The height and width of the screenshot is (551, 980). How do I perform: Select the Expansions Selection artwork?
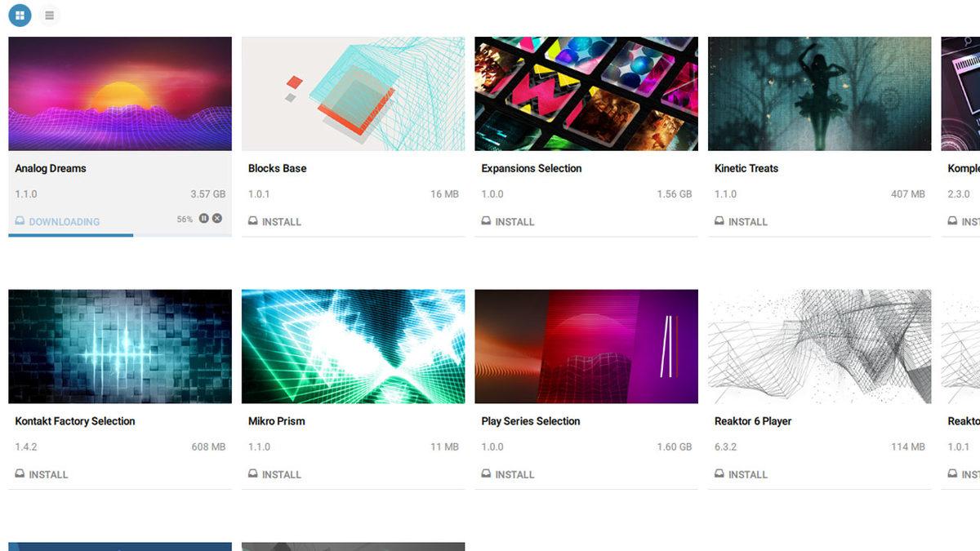click(586, 94)
